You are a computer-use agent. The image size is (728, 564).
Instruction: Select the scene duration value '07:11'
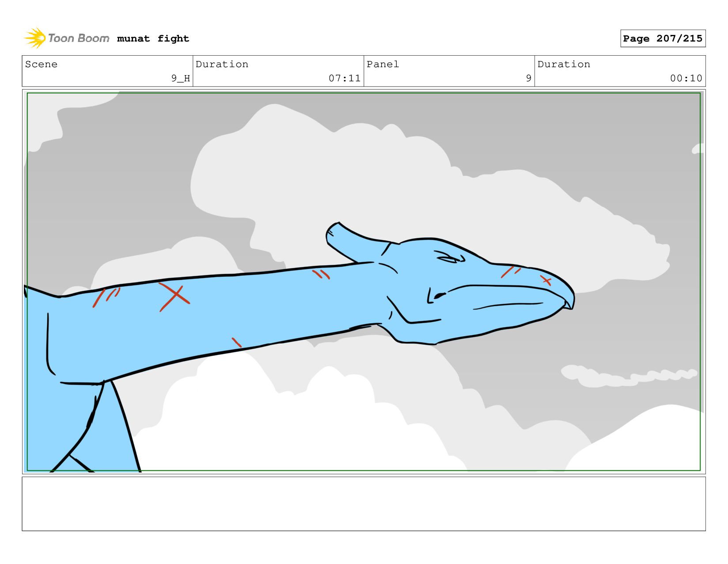point(345,78)
